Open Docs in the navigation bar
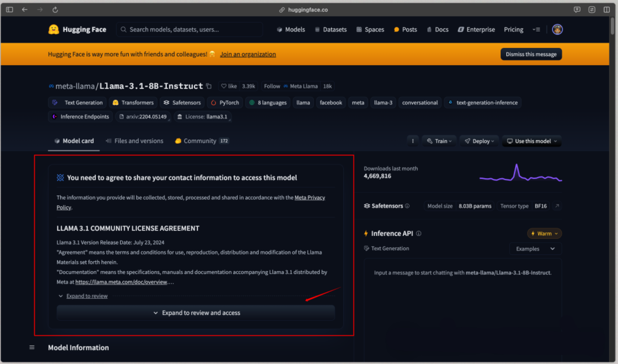The image size is (618, 364). tap(437, 29)
